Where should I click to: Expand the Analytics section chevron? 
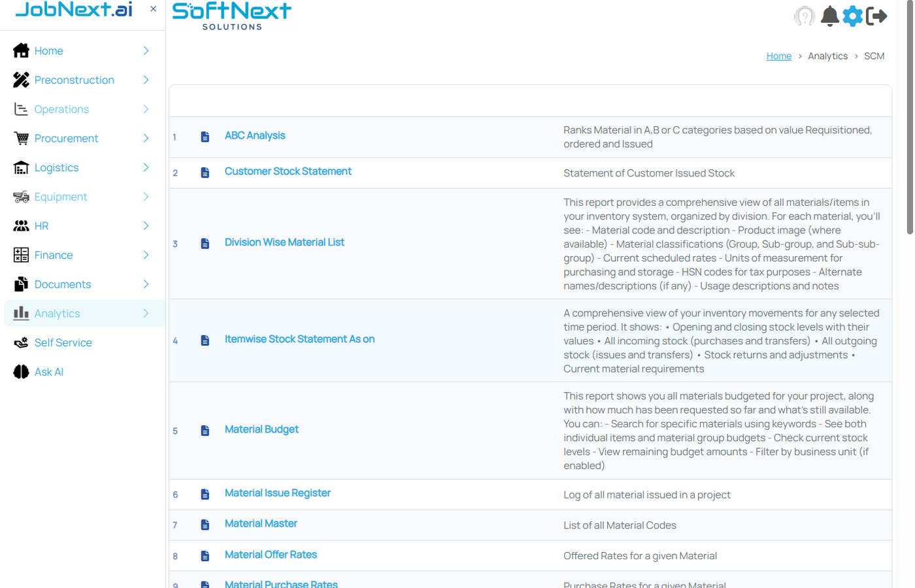click(146, 314)
